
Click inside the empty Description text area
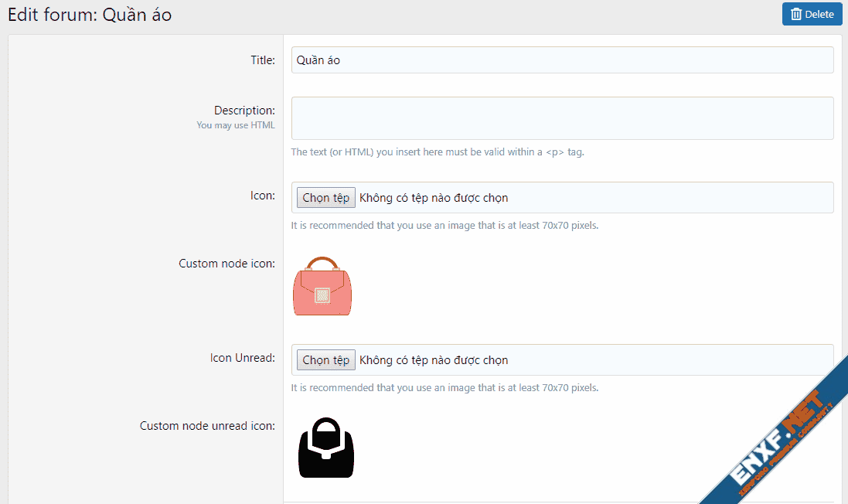(x=562, y=117)
